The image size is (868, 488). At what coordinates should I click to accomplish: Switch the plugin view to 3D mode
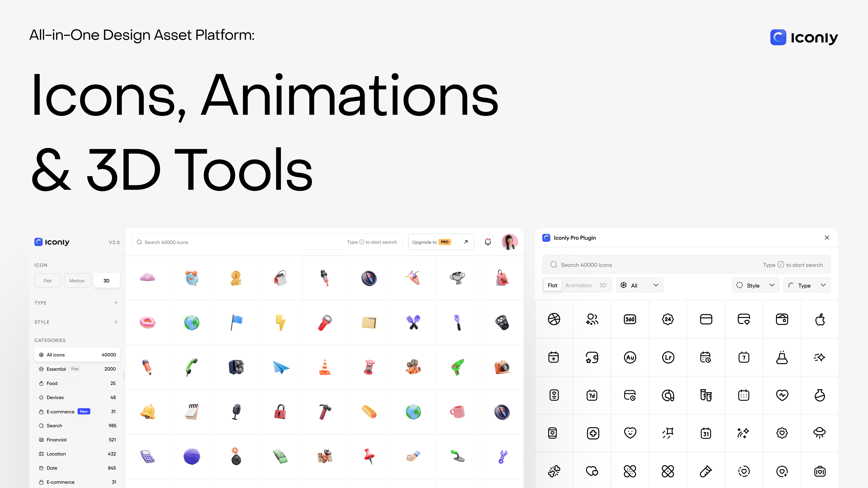tap(603, 285)
